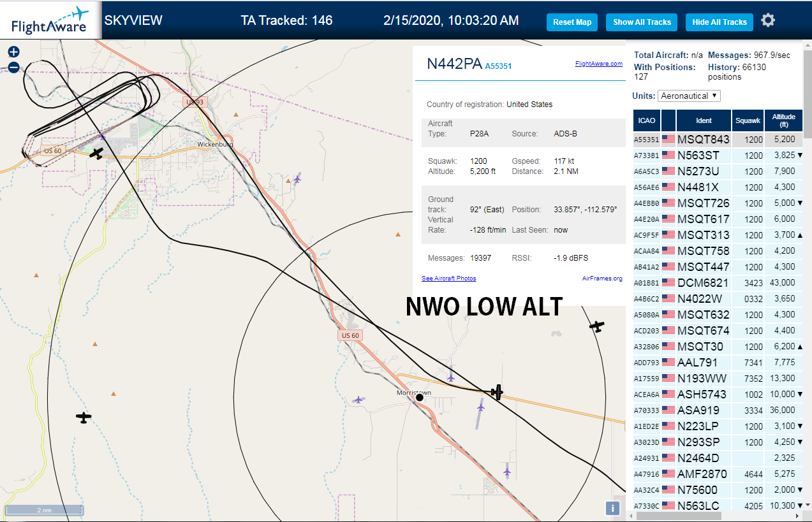Zoom out with the minus map button
This screenshot has height=522, width=812.
[x=13, y=67]
